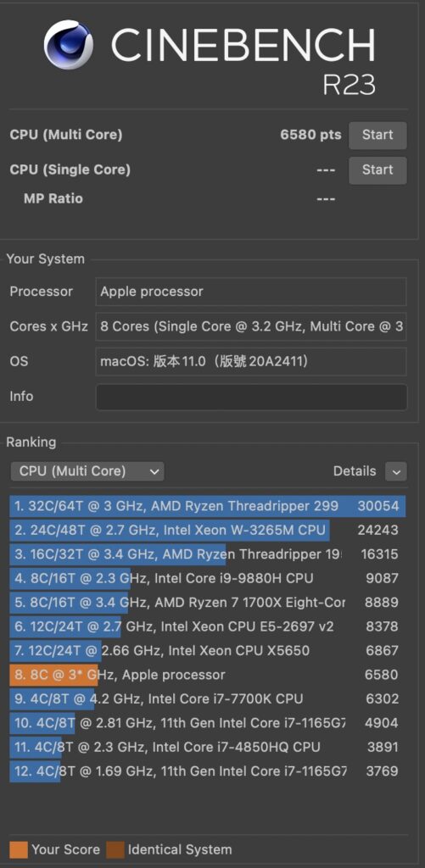Image resolution: width=425 pixels, height=868 pixels.
Task: Select the Intel Core i9-9880H ranking entry
Action: click(208, 578)
